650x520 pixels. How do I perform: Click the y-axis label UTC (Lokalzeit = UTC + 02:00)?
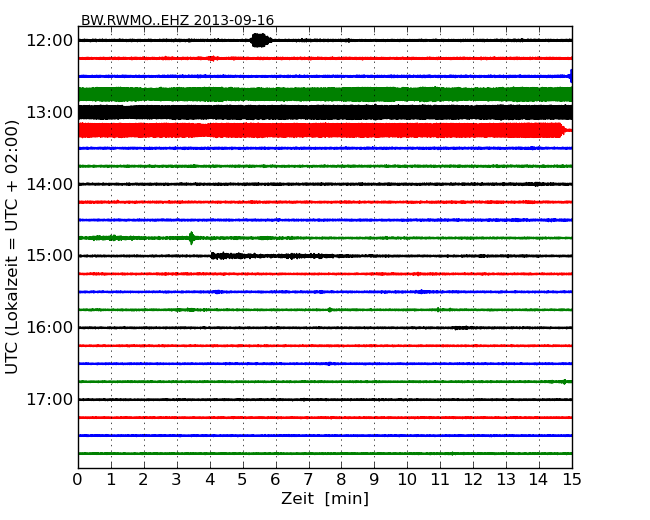[12, 247]
